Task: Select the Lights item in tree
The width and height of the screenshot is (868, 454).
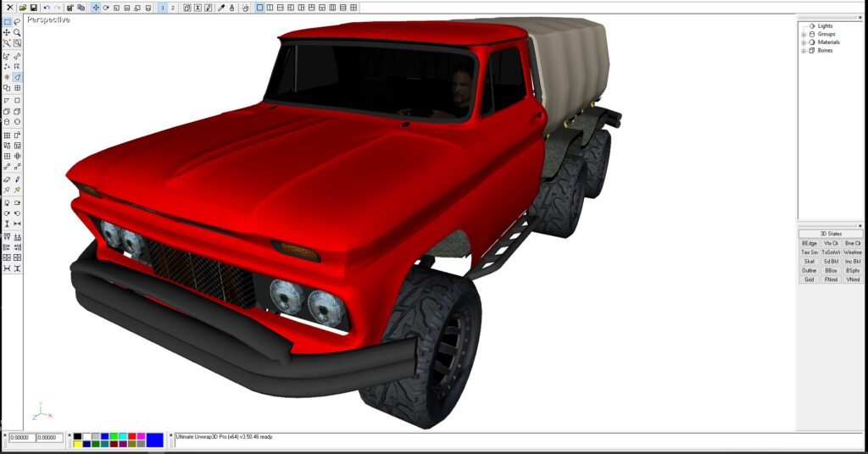Action: [x=825, y=25]
